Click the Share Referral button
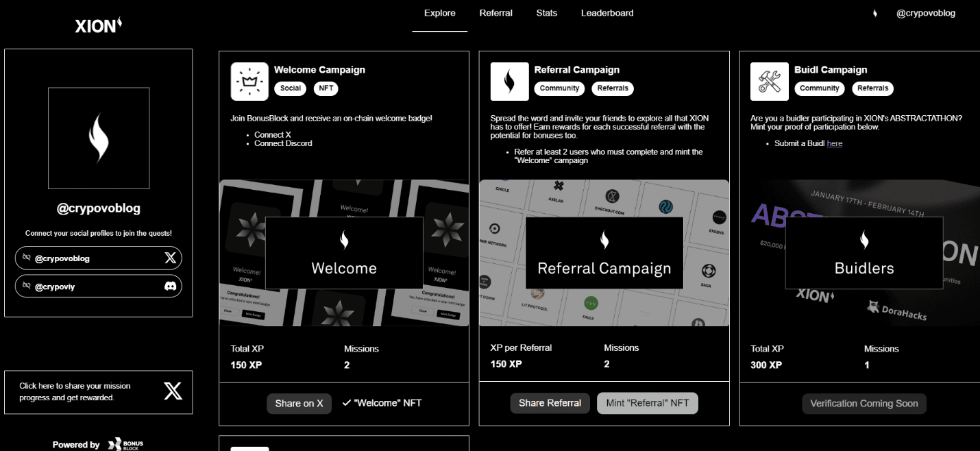The height and width of the screenshot is (451, 980). click(x=550, y=403)
